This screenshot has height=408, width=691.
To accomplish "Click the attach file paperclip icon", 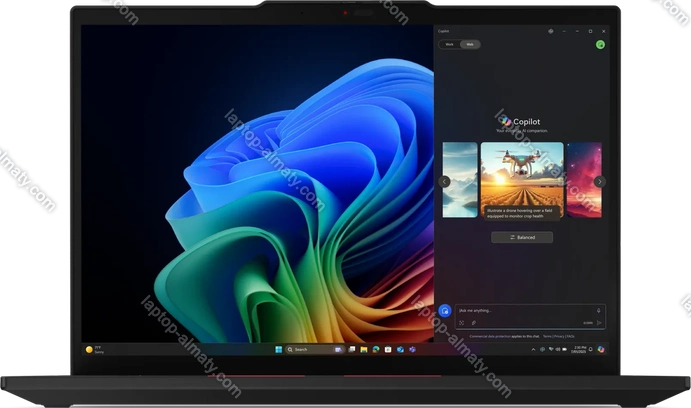I will 473,323.
